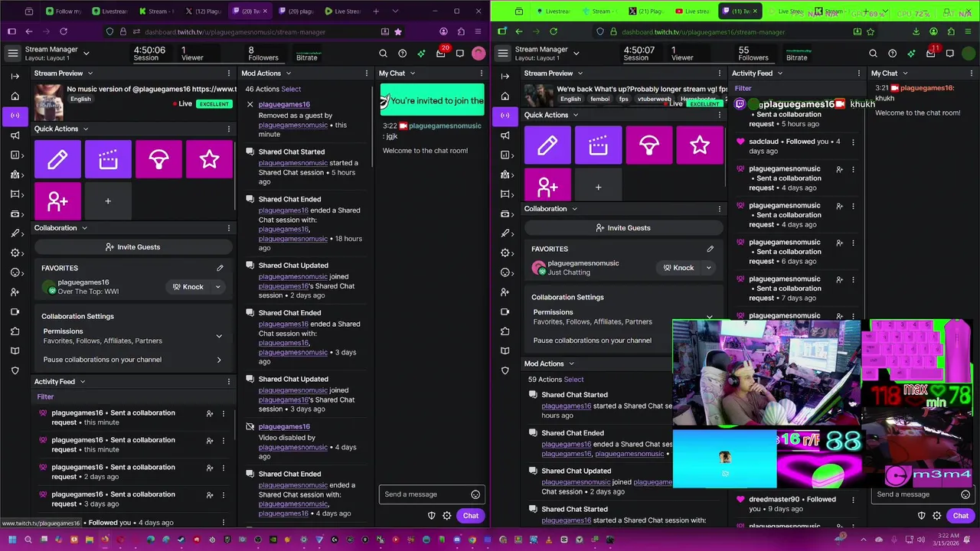Open taskbar search magnifier icon
The width and height of the screenshot is (980, 551).
point(28,540)
